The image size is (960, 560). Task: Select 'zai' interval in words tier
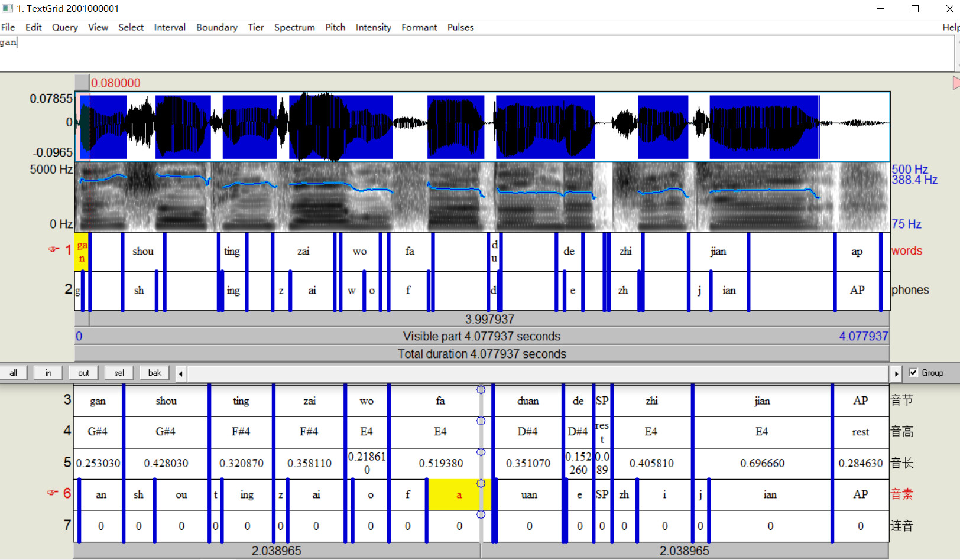[x=303, y=252]
